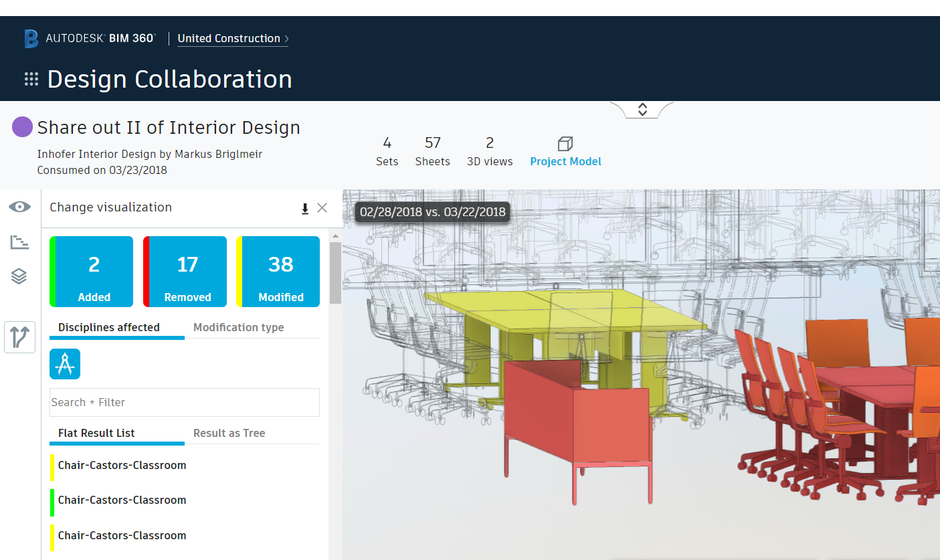Click the Architecture discipline compass icon
The height and width of the screenshot is (560, 940).
click(64, 364)
